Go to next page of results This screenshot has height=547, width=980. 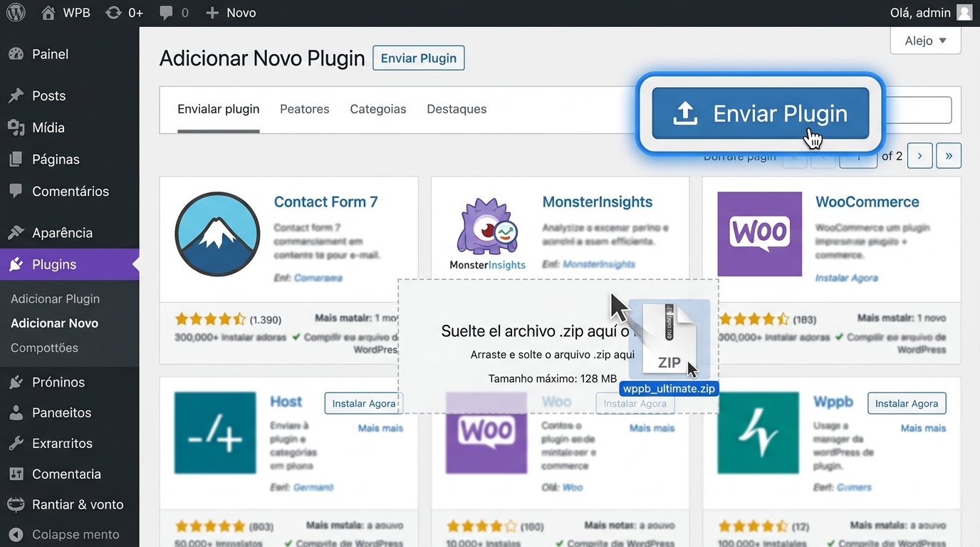[x=920, y=156]
